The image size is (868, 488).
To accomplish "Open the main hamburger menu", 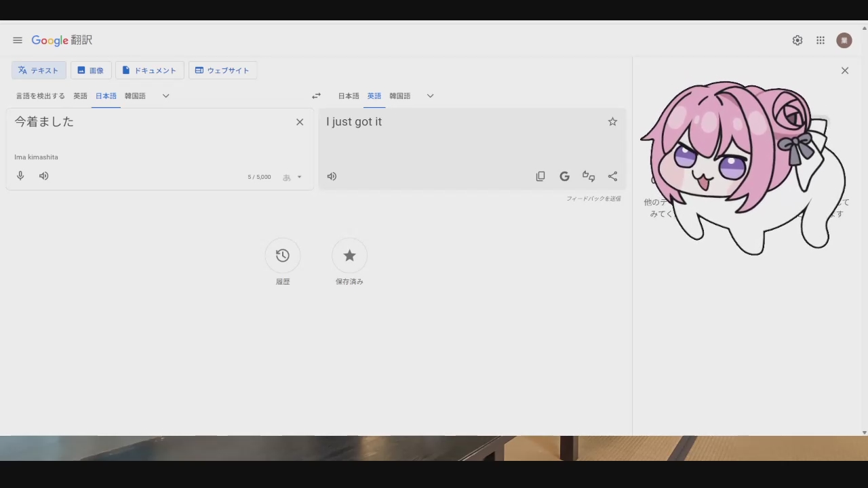I will pyautogui.click(x=18, y=41).
